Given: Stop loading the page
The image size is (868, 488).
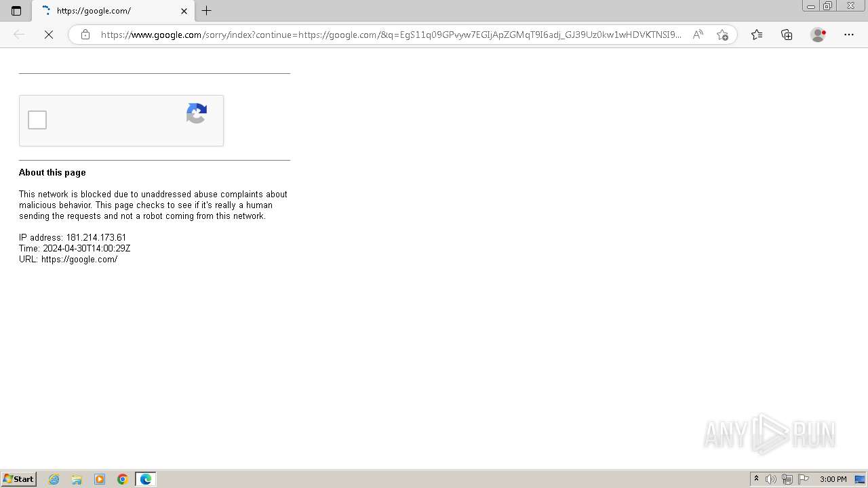Looking at the screenshot, I should point(49,35).
